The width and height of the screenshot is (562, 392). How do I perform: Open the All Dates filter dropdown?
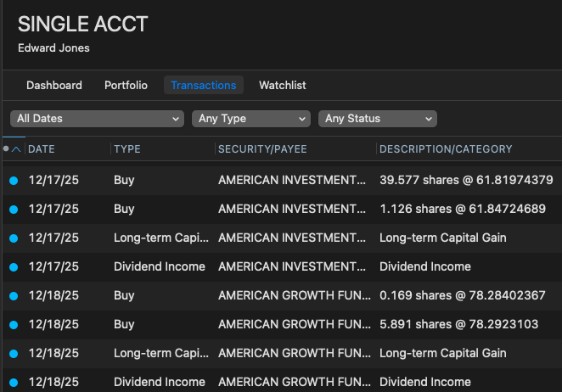97,119
